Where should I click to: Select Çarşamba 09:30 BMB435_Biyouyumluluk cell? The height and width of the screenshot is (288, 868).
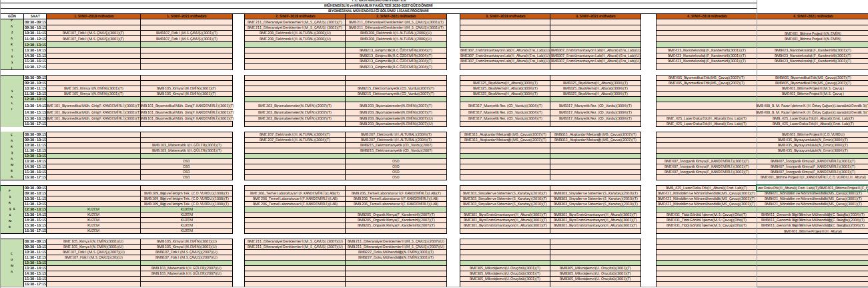[x=812, y=139]
